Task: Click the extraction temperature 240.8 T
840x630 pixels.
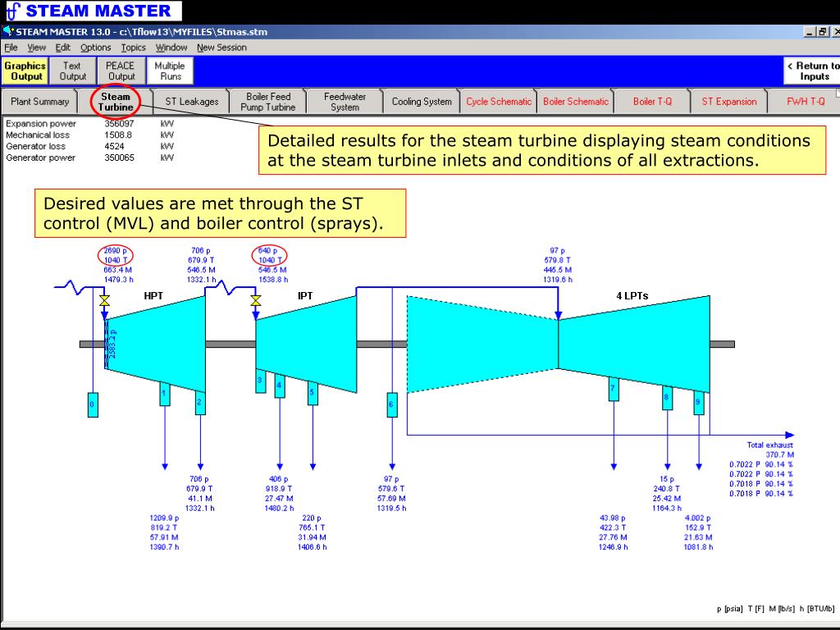Action: tap(666, 489)
